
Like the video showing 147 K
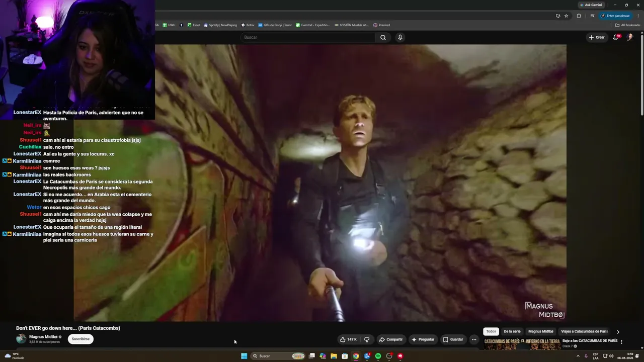point(348,339)
